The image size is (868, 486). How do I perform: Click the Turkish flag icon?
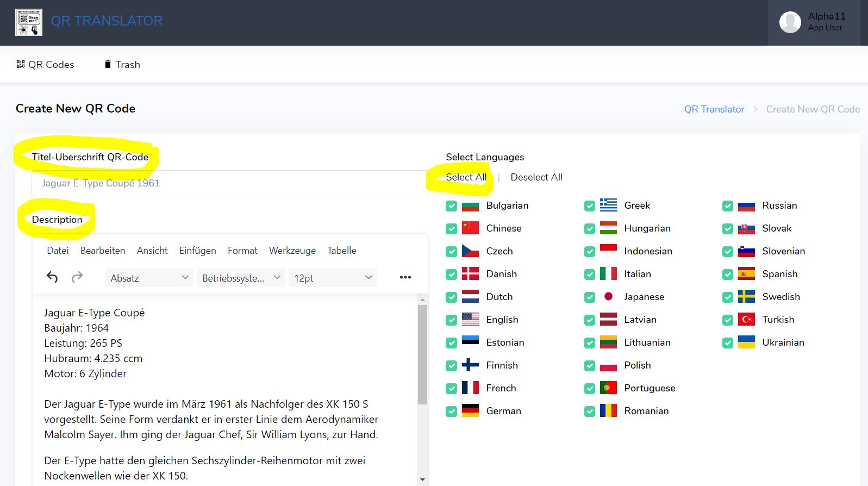pos(746,320)
